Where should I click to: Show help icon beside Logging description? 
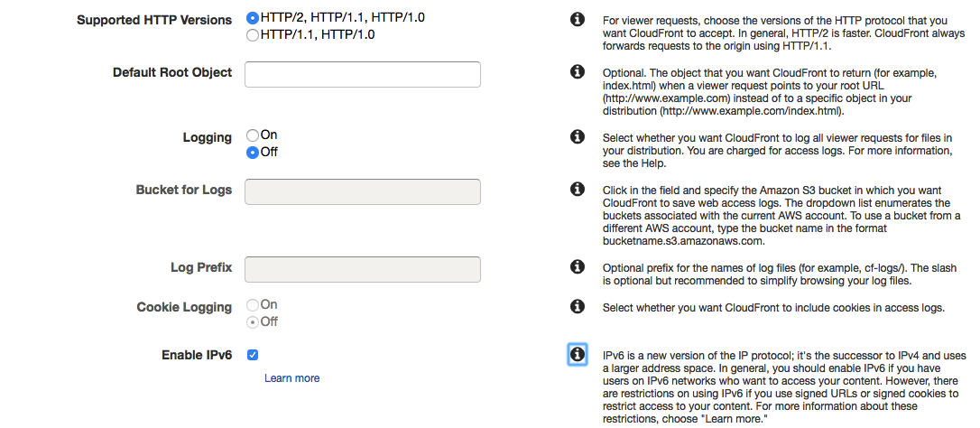(x=578, y=136)
